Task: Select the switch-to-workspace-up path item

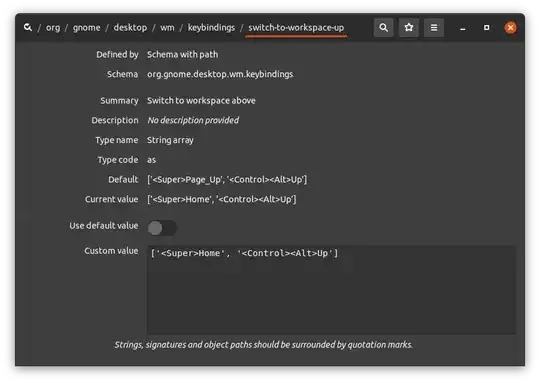Action: pos(296,28)
